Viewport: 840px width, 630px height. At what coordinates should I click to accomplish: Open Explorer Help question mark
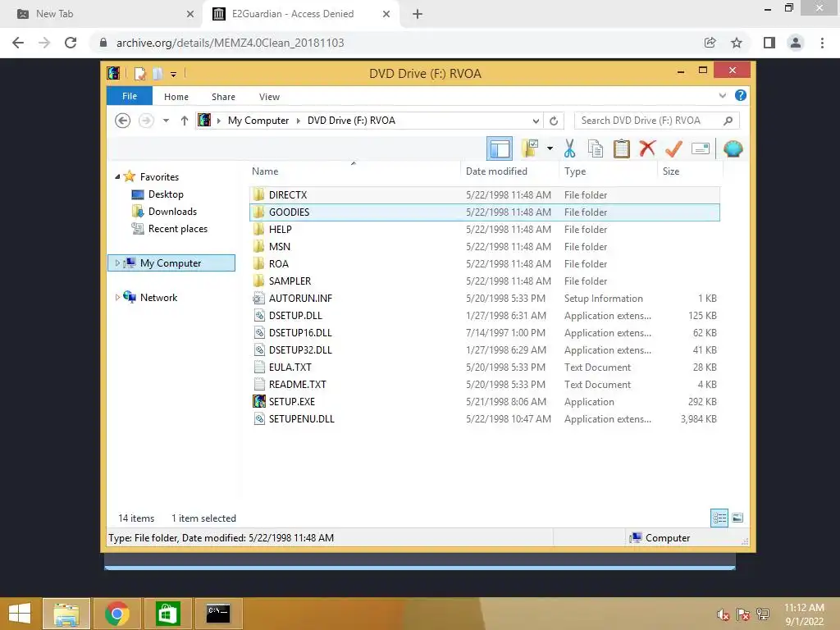pos(741,95)
